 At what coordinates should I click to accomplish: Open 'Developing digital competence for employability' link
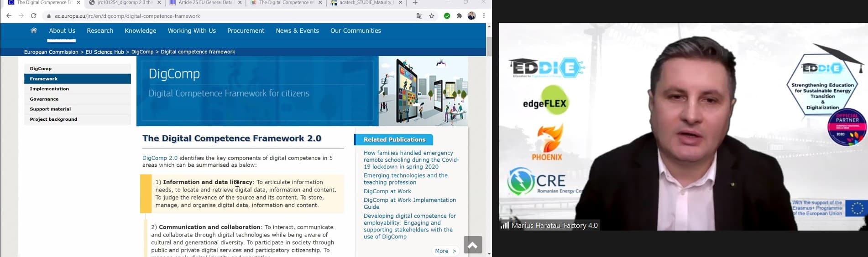(410, 226)
